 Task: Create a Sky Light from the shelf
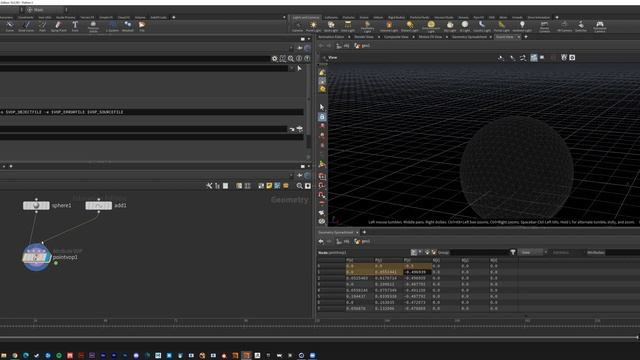450,27
